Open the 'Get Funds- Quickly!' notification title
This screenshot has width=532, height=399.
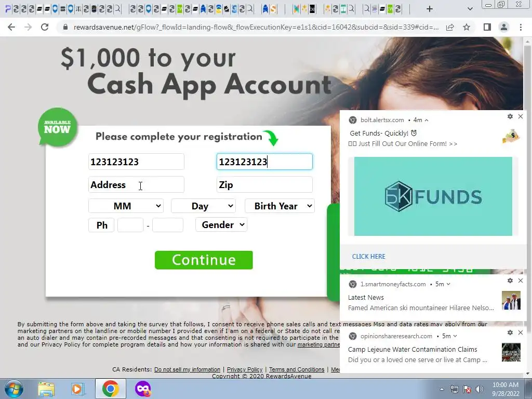(383, 134)
